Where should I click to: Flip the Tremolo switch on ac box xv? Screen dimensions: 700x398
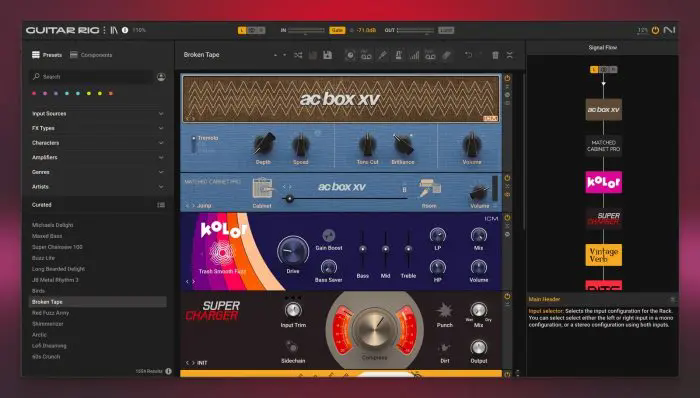[x=194, y=144]
